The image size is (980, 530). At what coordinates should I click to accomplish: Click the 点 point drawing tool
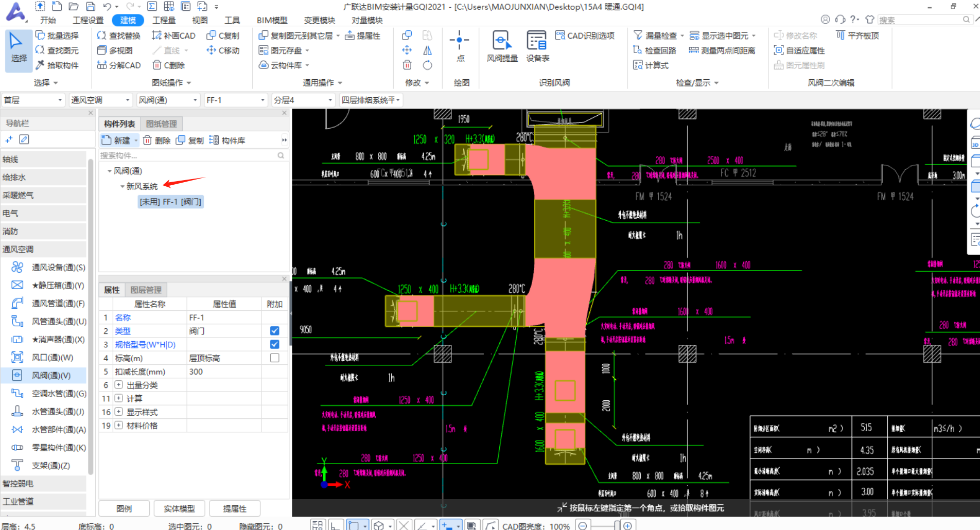pyautogui.click(x=460, y=46)
